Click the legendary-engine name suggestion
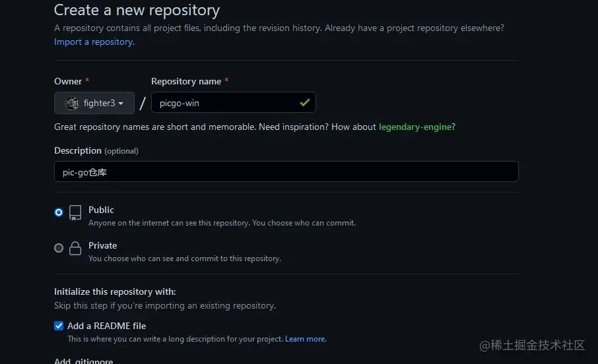The width and height of the screenshot is (598, 364). pos(415,127)
